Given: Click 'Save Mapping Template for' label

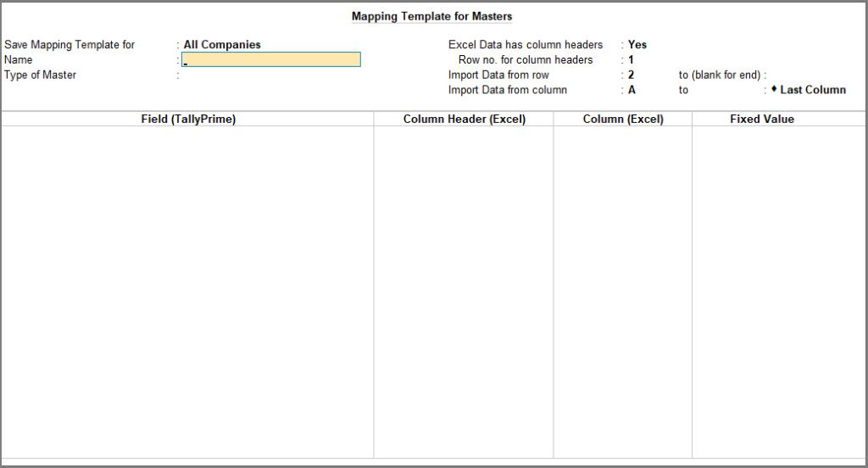Looking at the screenshot, I should point(70,44).
